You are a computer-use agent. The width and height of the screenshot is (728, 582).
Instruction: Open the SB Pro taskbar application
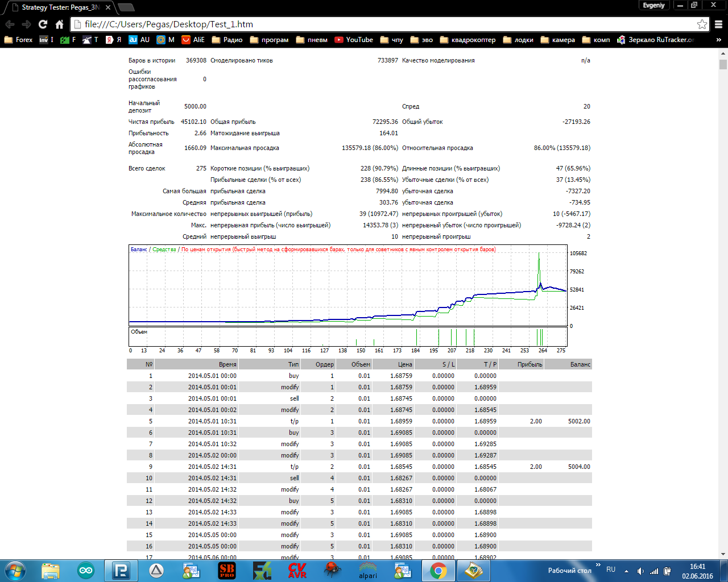[x=227, y=571]
